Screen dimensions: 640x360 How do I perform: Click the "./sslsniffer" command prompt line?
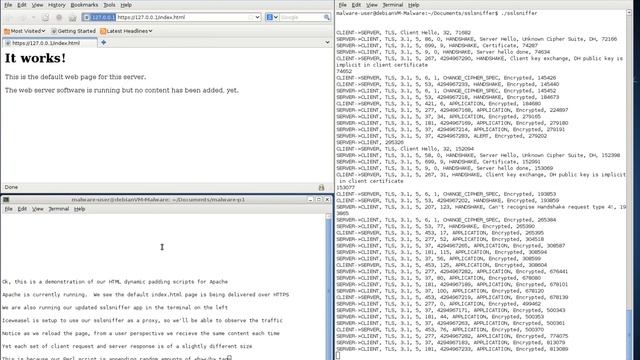[x=437, y=13]
